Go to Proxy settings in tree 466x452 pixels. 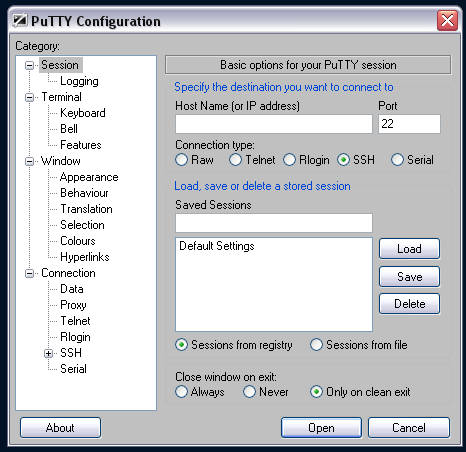[x=73, y=305]
